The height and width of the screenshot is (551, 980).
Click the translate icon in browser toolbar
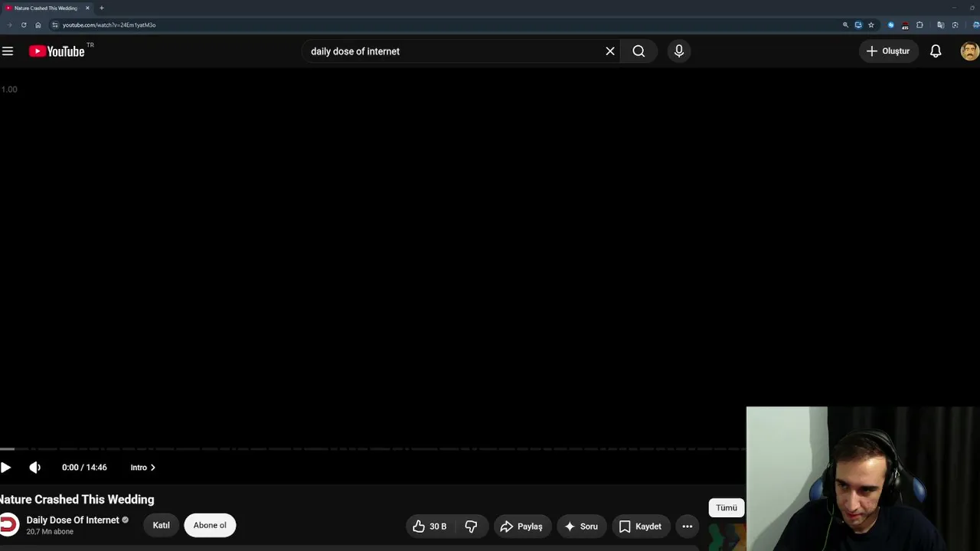941,24
